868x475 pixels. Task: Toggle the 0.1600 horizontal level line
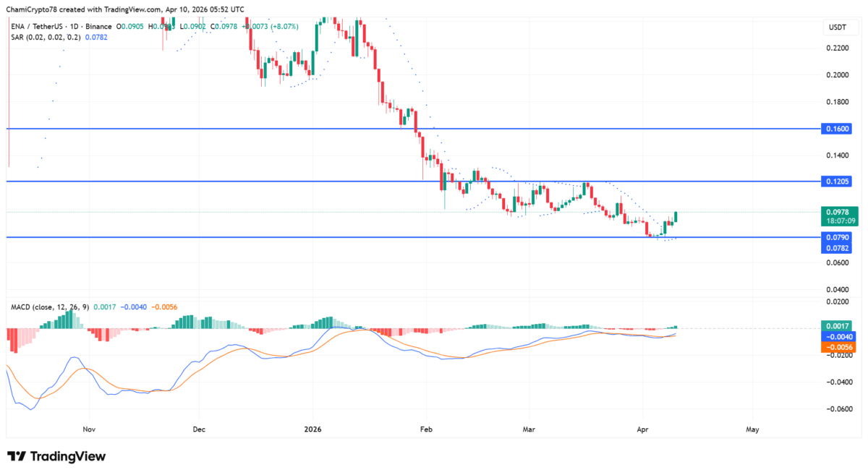[x=838, y=129]
